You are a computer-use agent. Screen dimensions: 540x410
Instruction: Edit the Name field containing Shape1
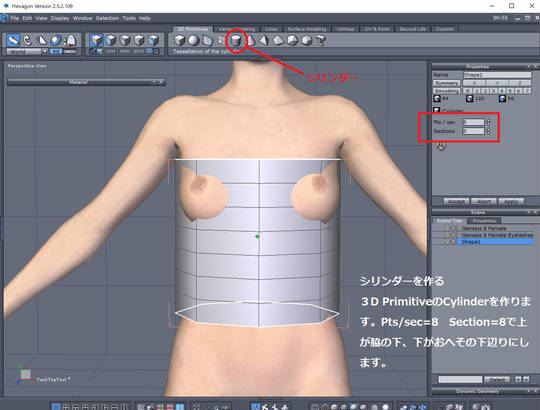[497, 75]
